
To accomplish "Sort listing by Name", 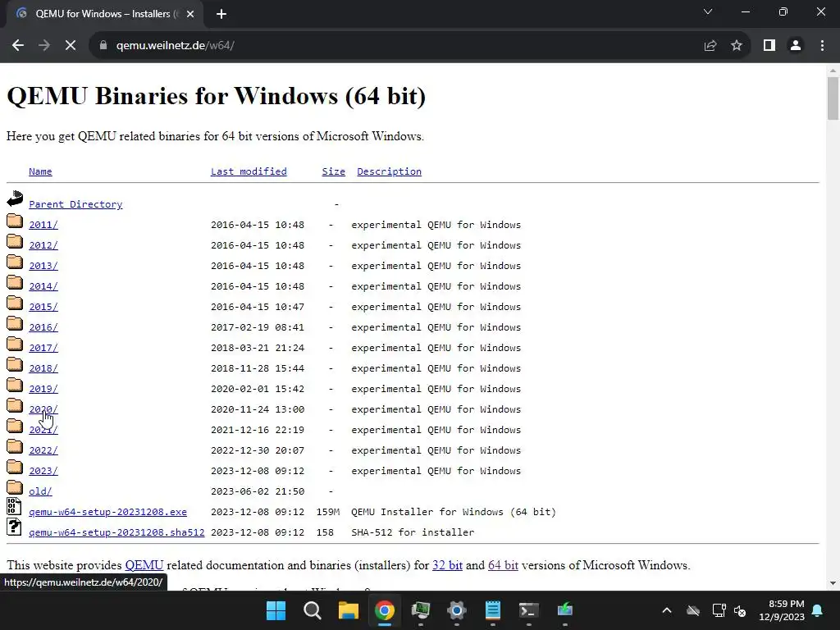I will [40, 171].
